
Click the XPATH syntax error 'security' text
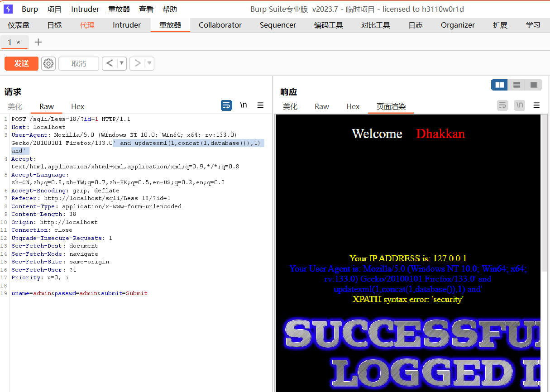408,299
